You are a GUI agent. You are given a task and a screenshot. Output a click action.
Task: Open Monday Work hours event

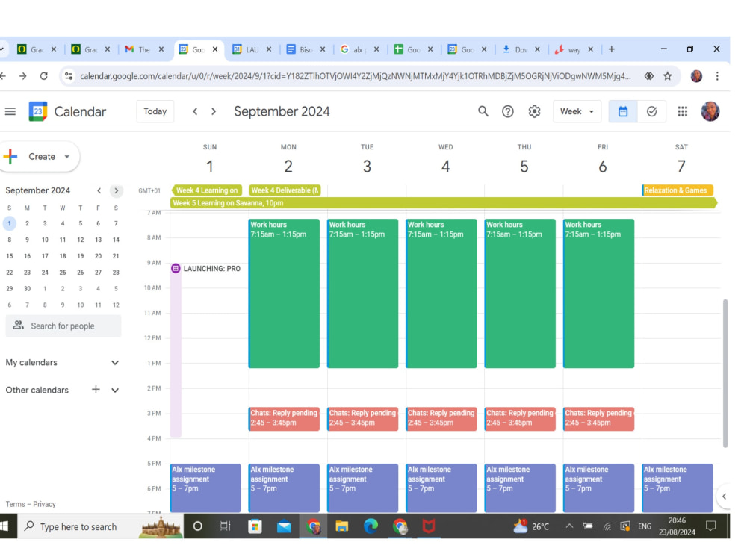[x=284, y=293]
